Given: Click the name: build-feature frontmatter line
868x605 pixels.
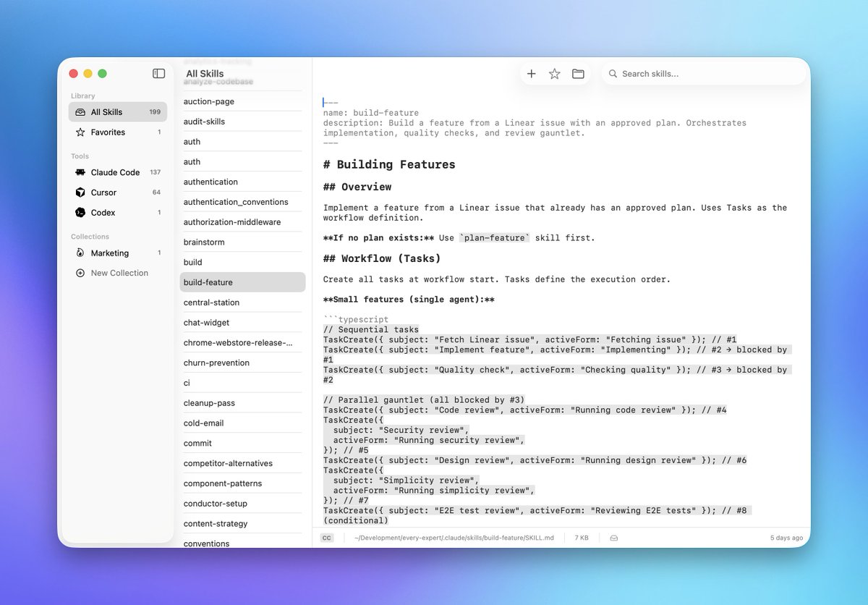Looking at the screenshot, I should pos(371,113).
